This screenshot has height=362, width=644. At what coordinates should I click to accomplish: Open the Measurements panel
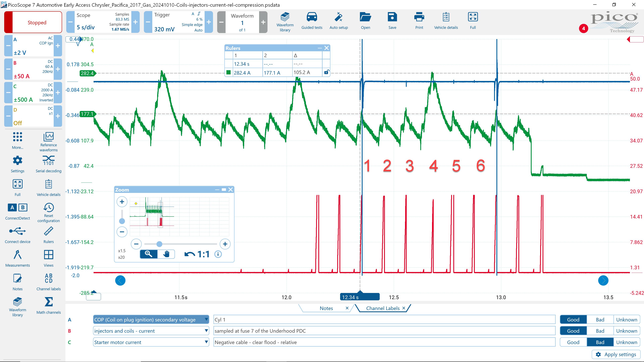tap(17, 259)
